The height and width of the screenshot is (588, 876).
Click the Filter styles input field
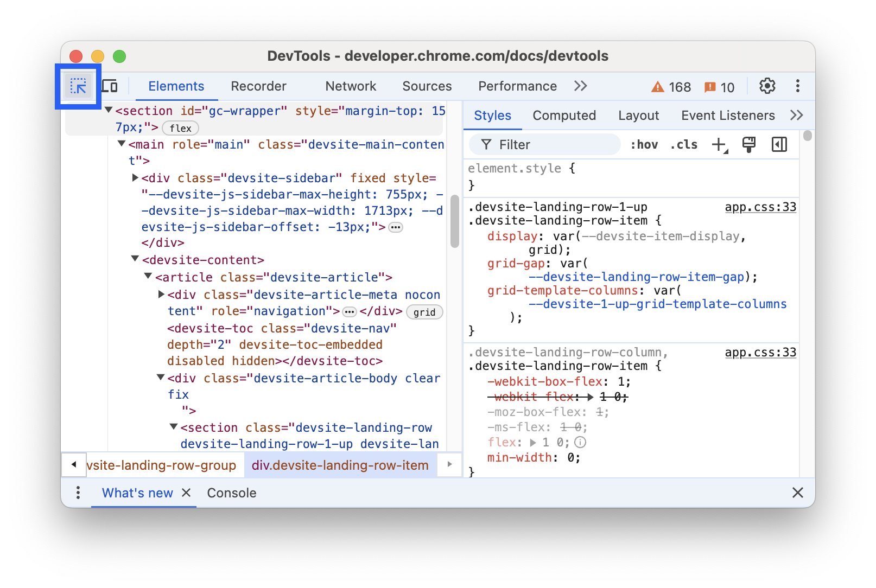(x=543, y=144)
